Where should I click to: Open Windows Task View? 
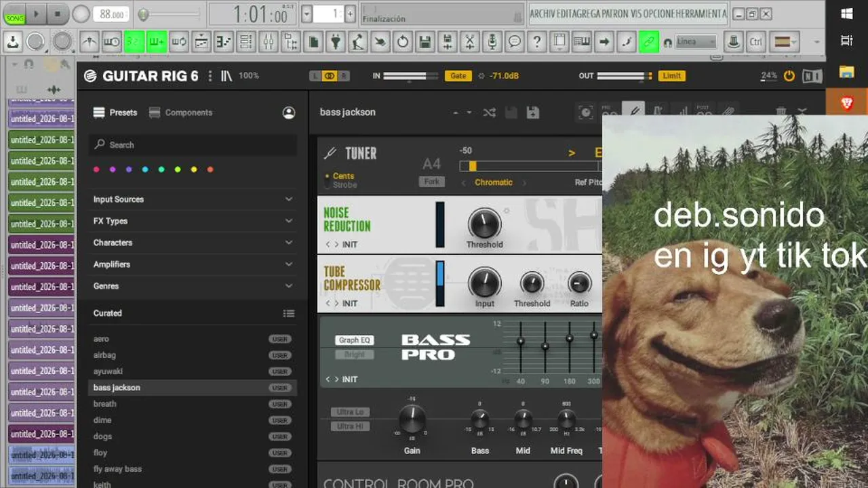tap(847, 41)
